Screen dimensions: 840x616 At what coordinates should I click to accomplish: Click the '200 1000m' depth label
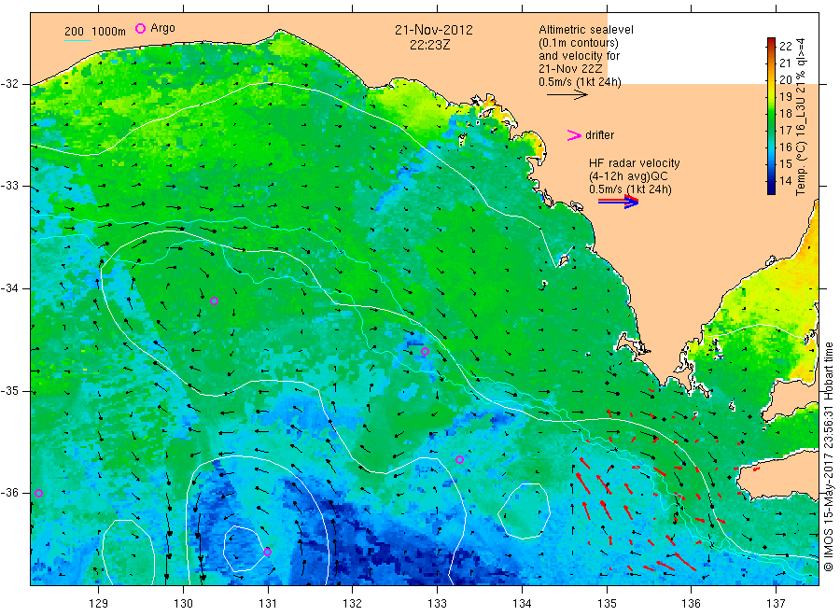[x=95, y=32]
